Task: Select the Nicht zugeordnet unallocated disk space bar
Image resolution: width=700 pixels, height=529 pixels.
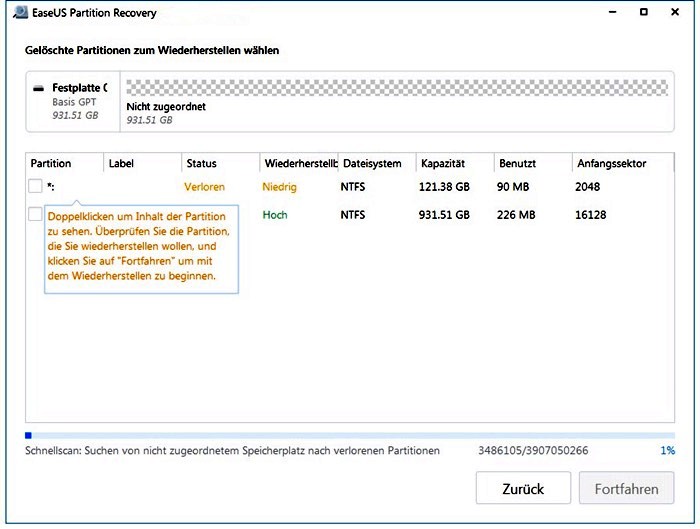Action: click(x=397, y=87)
